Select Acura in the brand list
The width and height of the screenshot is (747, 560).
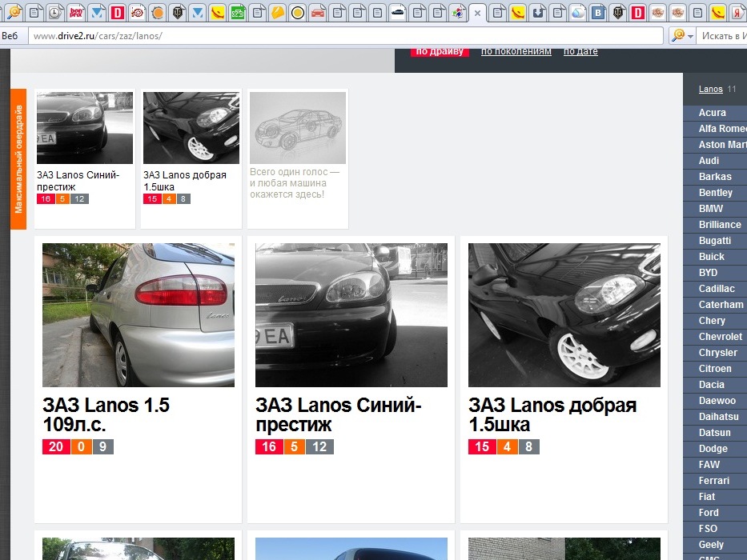715,113
